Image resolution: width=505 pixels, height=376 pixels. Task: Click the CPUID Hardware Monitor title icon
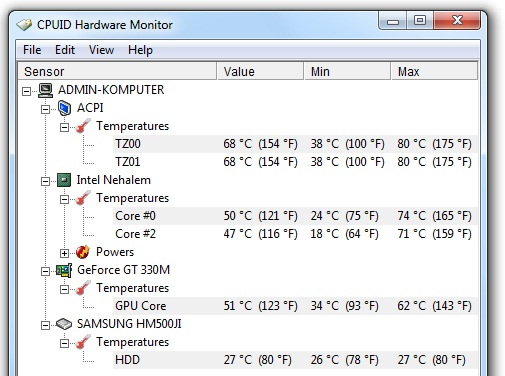click(x=24, y=25)
